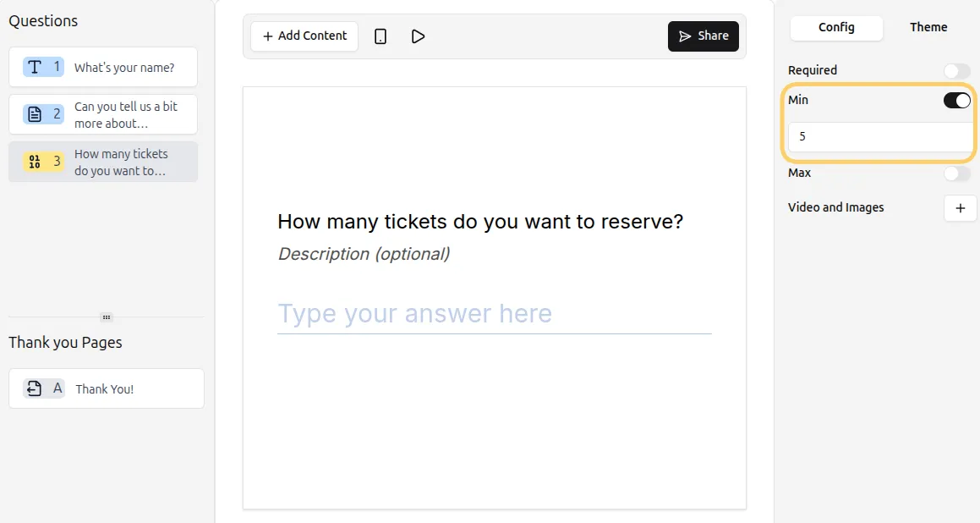Click the number type icon on question 3
Image resolution: width=980 pixels, height=523 pixels.
[35, 162]
